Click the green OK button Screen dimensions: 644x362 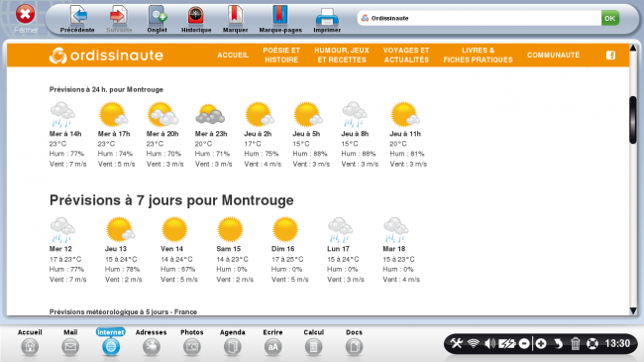(x=610, y=18)
